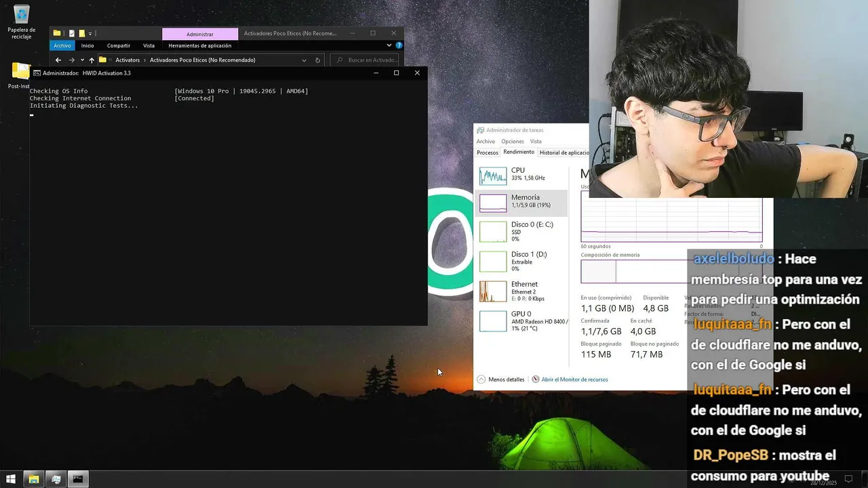
Task: Go forward with the Explorer forward arrow
Action: point(72,60)
